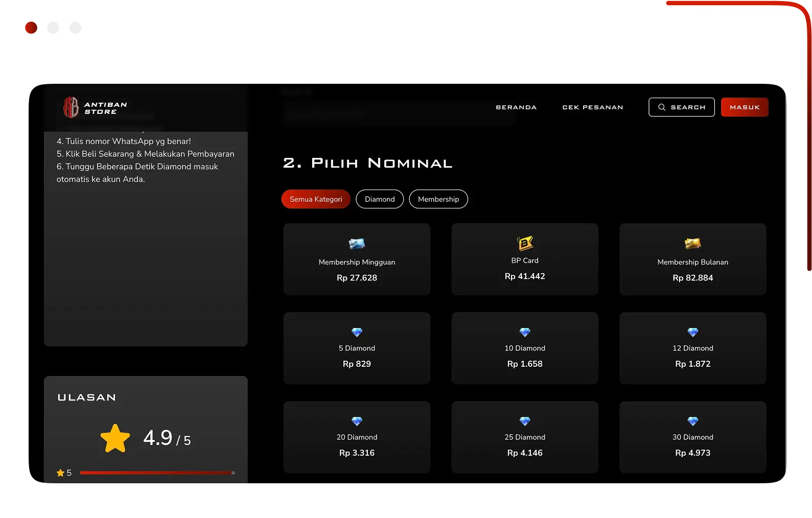Click the 5-star rating progress bar
Screen dimensions: 812x518
157,473
